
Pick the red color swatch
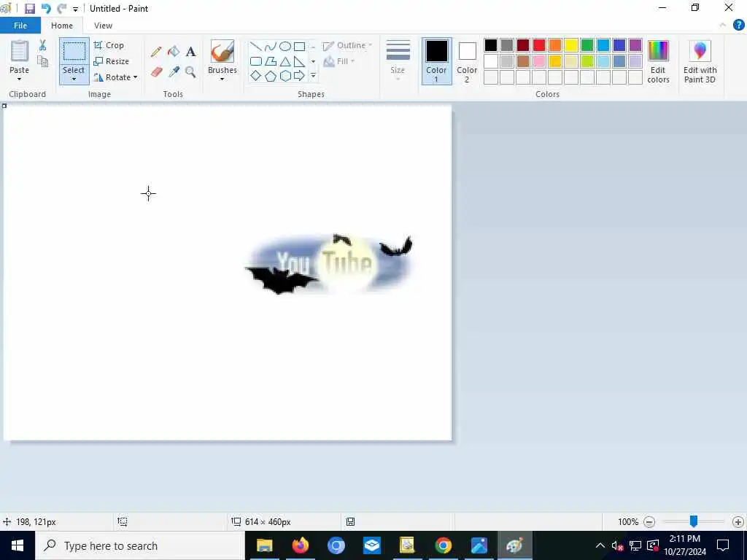[x=539, y=45]
